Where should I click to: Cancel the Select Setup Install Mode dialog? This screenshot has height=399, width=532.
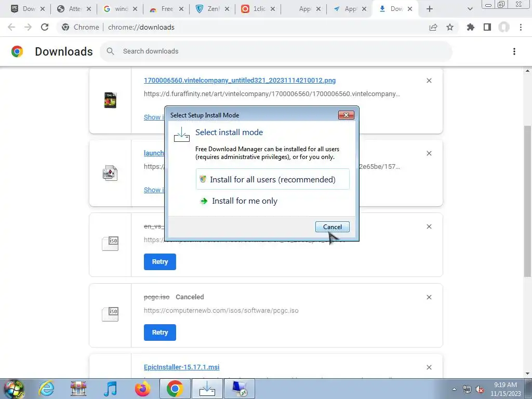pos(332,227)
